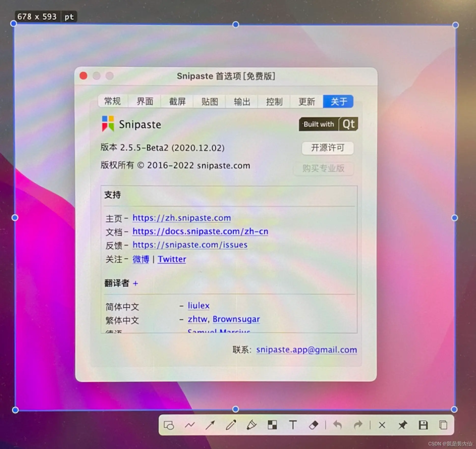Viewport: 476px width, 449px height.
Task: Toggle the pt size unit label
Action: click(x=69, y=17)
